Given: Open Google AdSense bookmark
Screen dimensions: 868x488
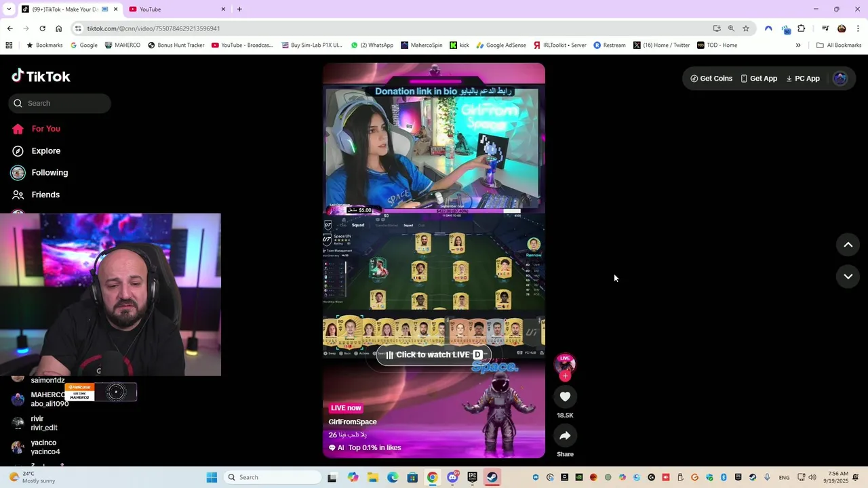Looking at the screenshot, I should coord(501,45).
